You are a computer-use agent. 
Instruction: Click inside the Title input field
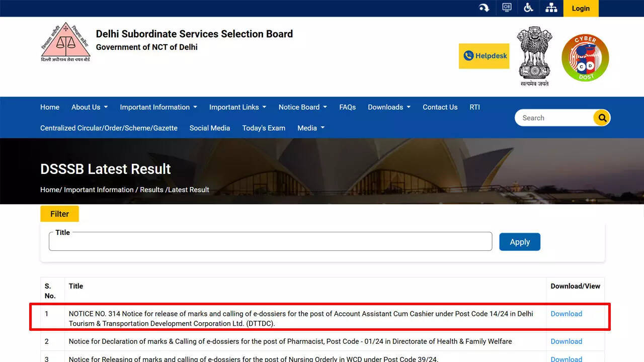tap(270, 241)
